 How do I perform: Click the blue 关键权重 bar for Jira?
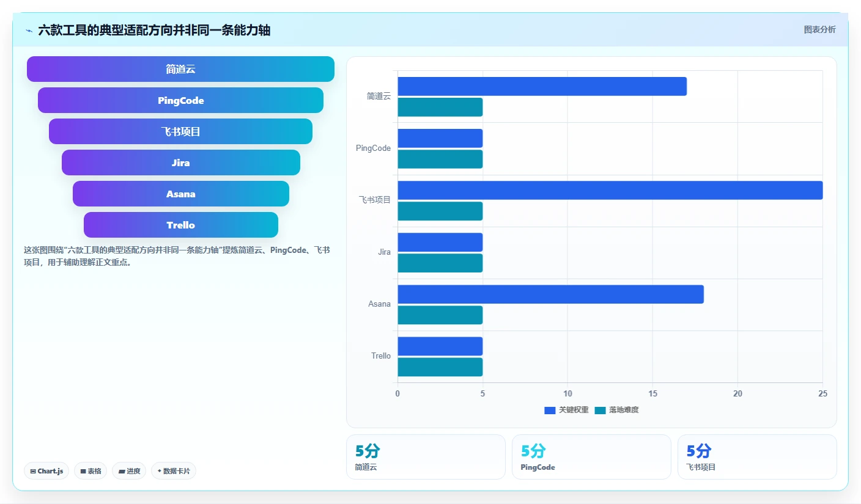pos(440,242)
